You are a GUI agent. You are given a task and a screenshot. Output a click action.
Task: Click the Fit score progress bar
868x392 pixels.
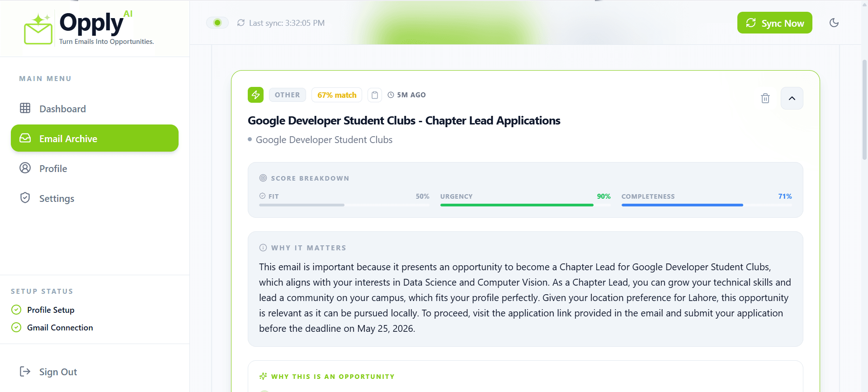(x=344, y=205)
